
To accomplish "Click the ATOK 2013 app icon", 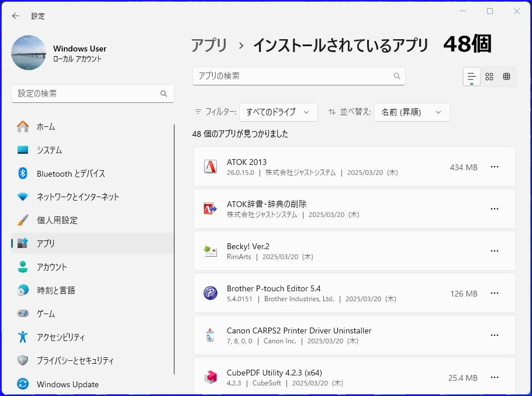I will pyautogui.click(x=210, y=167).
